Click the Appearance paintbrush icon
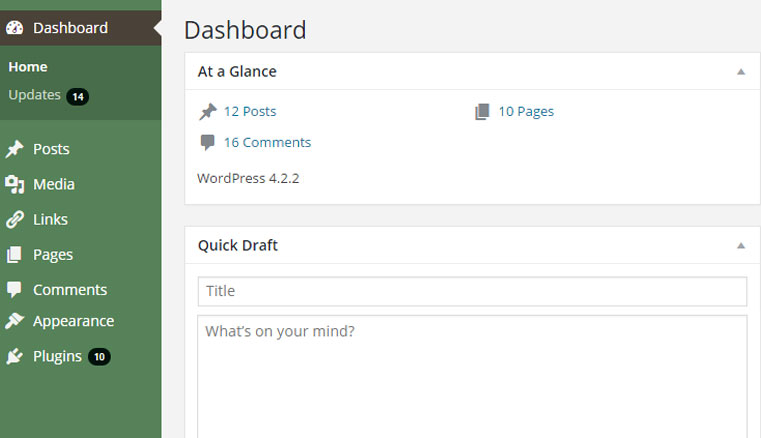The height and width of the screenshot is (438, 761). 15,321
